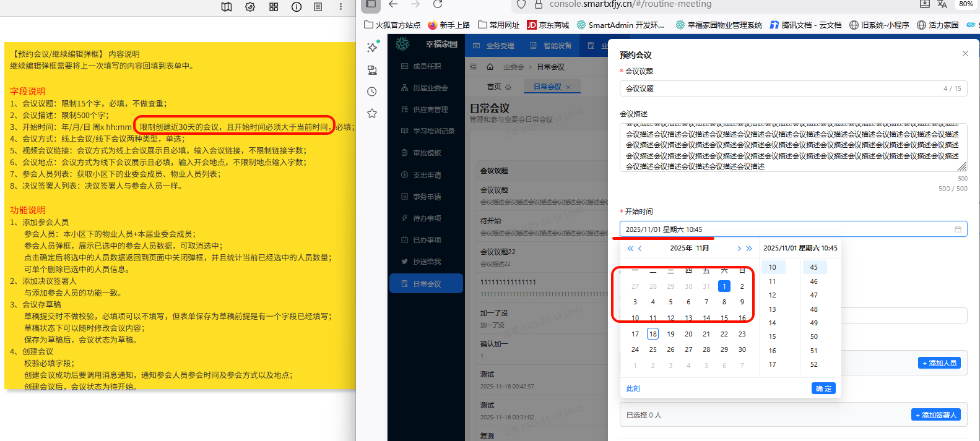
Task: Go to next year with double-right arrow
Action: coord(749,249)
